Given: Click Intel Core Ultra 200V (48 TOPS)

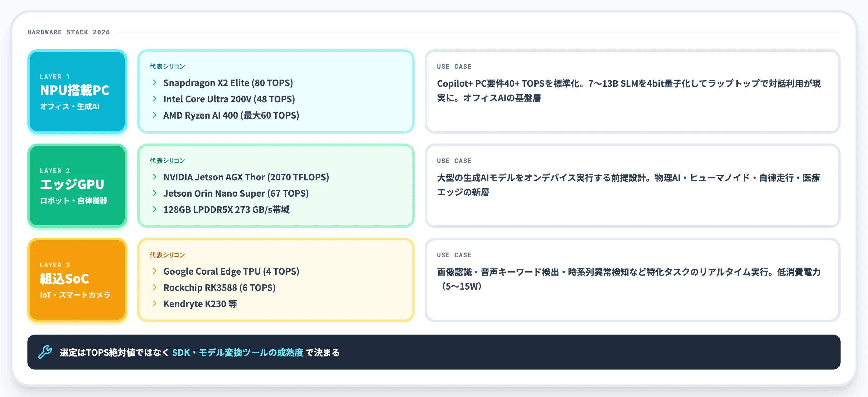Looking at the screenshot, I should click(x=229, y=99).
